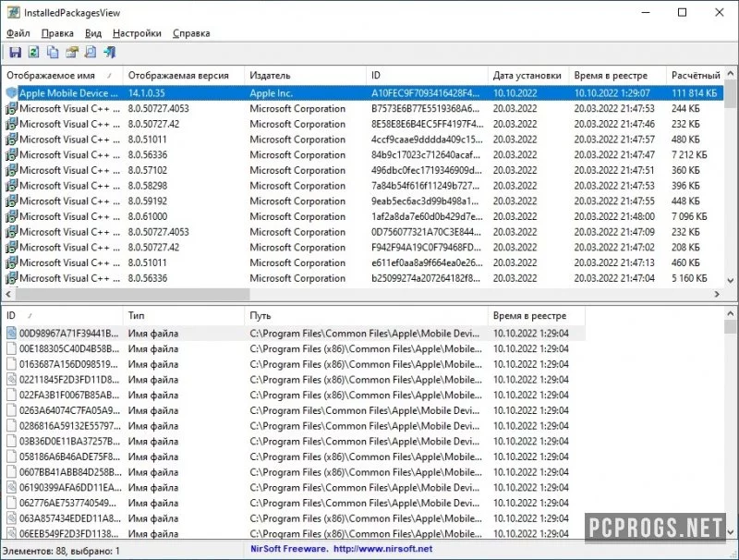Select the lower row 00E188305C40D4B58B
Screen dimensions: 739x560
[x=293, y=348]
